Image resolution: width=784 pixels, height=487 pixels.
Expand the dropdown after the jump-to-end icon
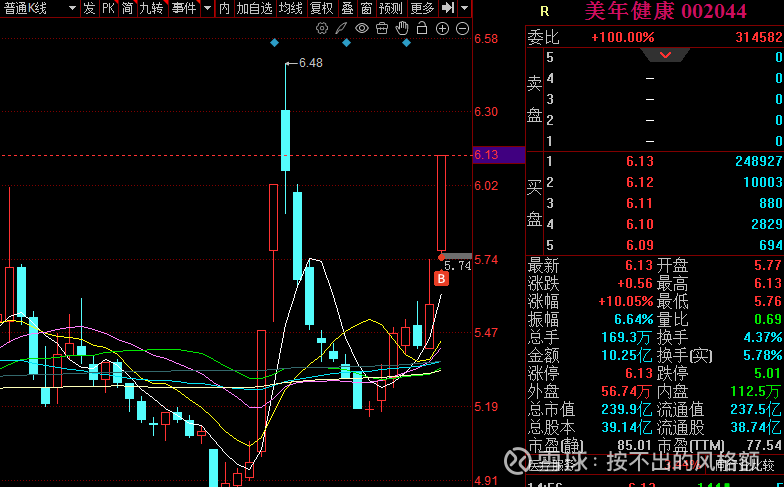coord(465,8)
